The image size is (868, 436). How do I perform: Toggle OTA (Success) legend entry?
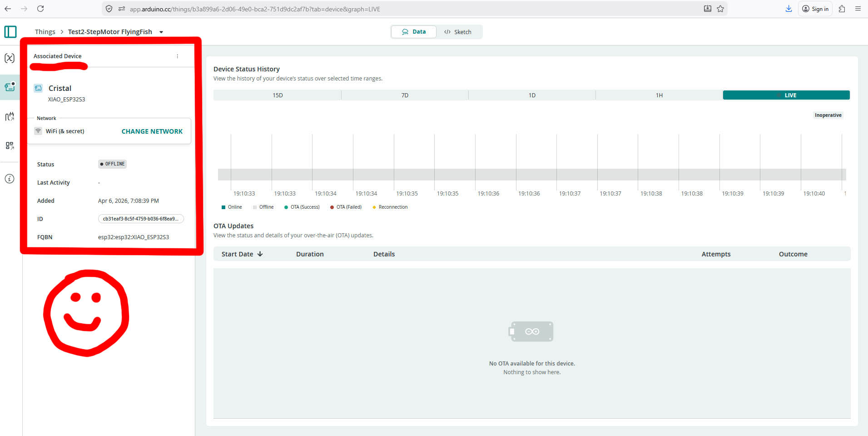(x=302, y=207)
